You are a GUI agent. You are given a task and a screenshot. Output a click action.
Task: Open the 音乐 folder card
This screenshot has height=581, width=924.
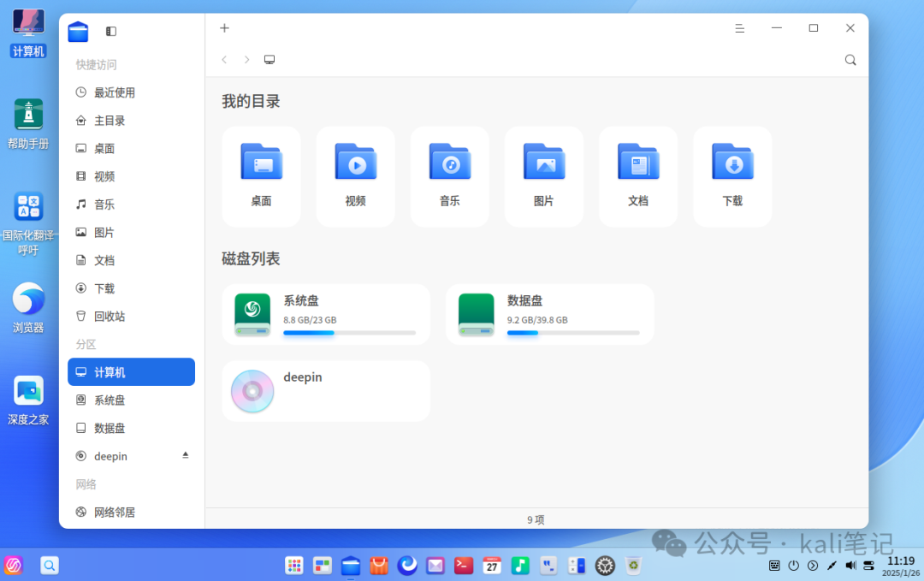coord(450,177)
